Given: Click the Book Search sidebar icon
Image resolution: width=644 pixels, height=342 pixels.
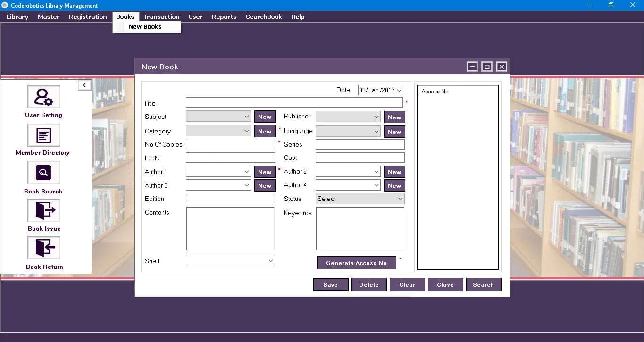Looking at the screenshot, I should click(43, 173).
